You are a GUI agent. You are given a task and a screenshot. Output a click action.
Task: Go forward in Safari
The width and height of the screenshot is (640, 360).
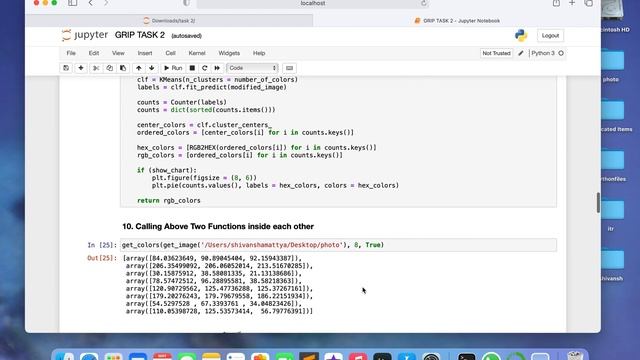coord(106,3)
